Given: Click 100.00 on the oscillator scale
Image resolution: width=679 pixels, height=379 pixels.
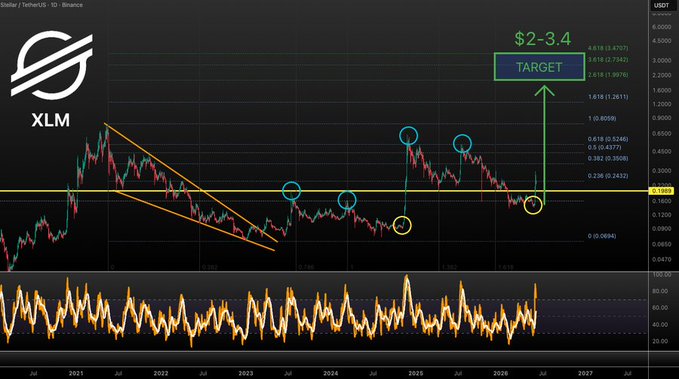Looking at the screenshot, I should [x=661, y=275].
